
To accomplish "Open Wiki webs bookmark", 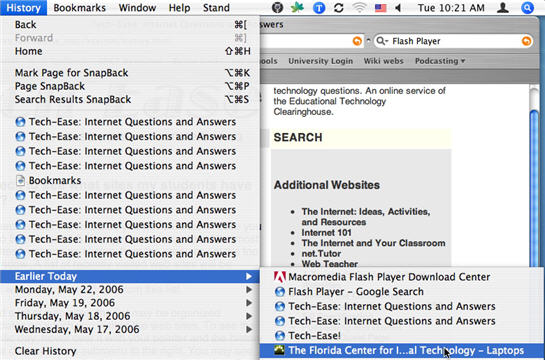I will coord(383,61).
